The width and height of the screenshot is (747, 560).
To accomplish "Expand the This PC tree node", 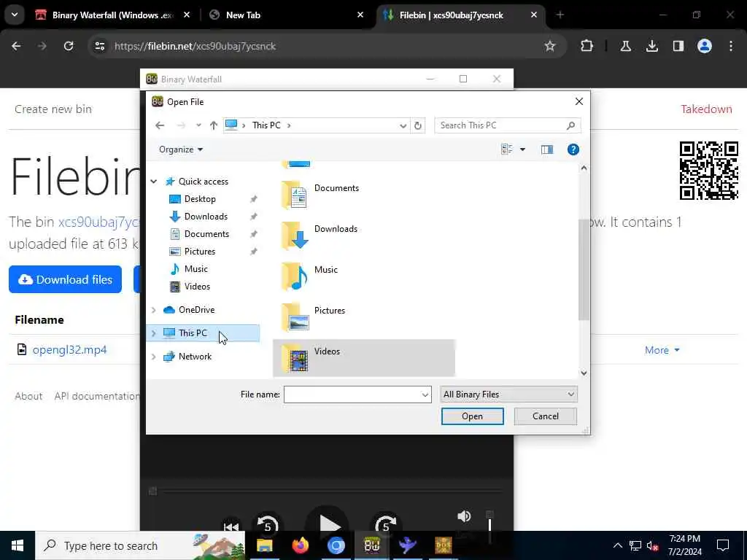I will click(154, 333).
